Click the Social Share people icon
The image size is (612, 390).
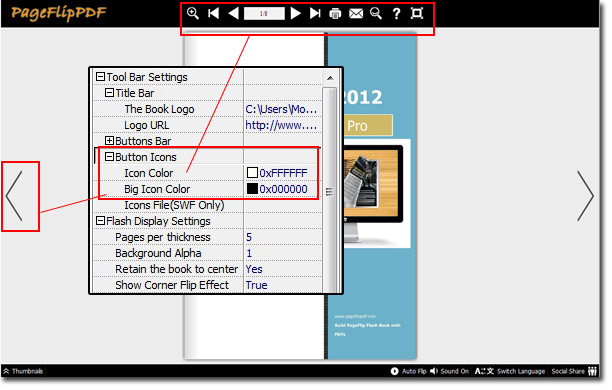point(593,372)
